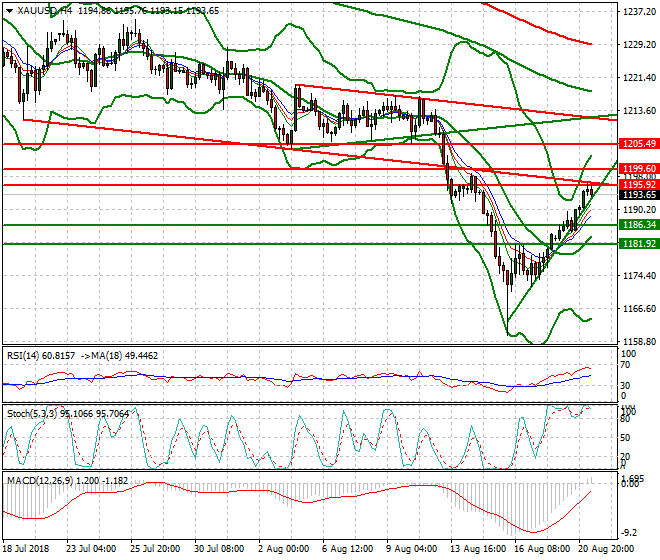Click the triangle arrow before XAUUSD title
The width and height of the screenshot is (660, 560).
tap(9, 11)
